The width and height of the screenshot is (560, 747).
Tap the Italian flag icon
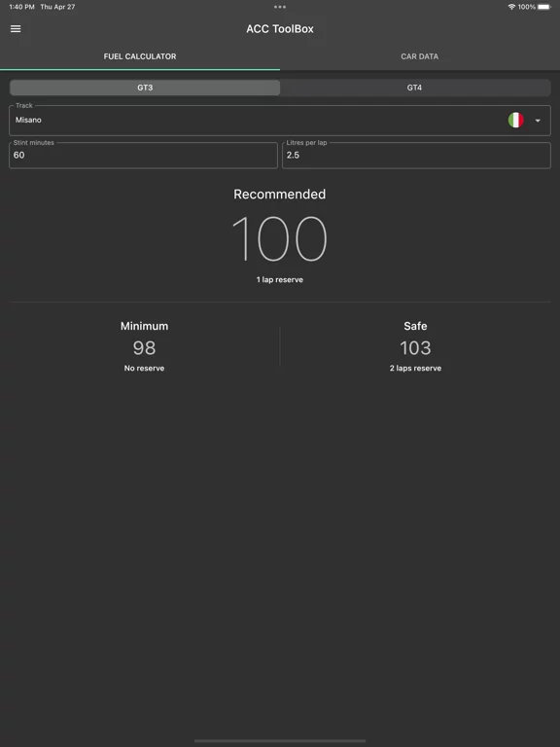coord(515,120)
